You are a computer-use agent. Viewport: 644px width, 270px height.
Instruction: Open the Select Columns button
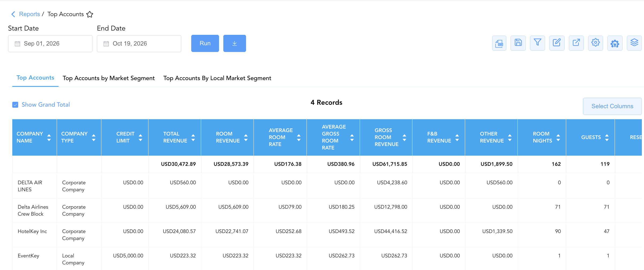[x=612, y=106]
